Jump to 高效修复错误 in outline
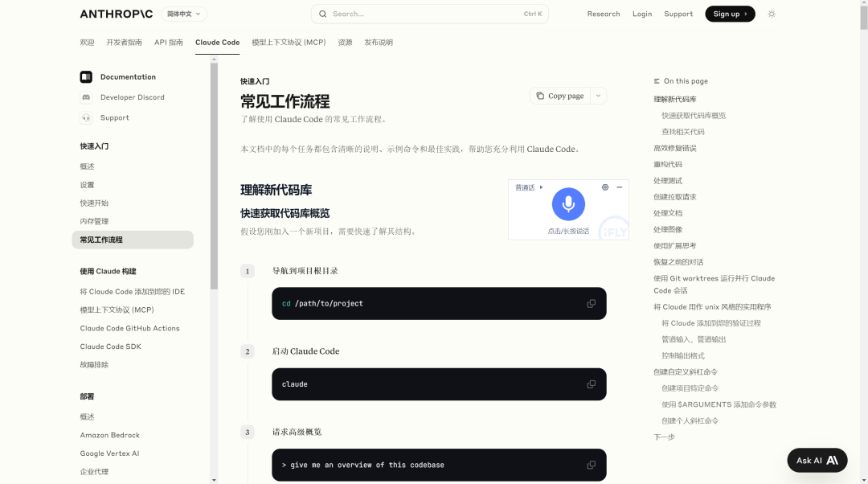The image size is (868, 484). point(675,149)
